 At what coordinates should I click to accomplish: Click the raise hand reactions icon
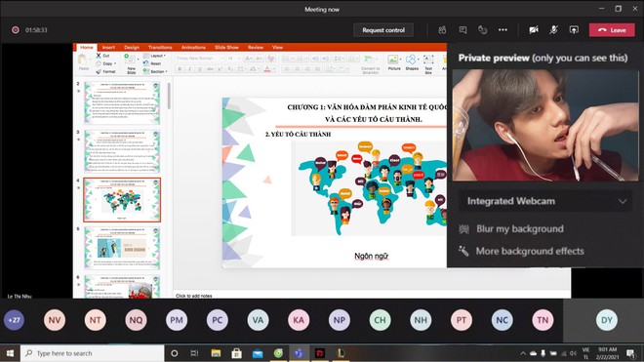click(x=483, y=30)
